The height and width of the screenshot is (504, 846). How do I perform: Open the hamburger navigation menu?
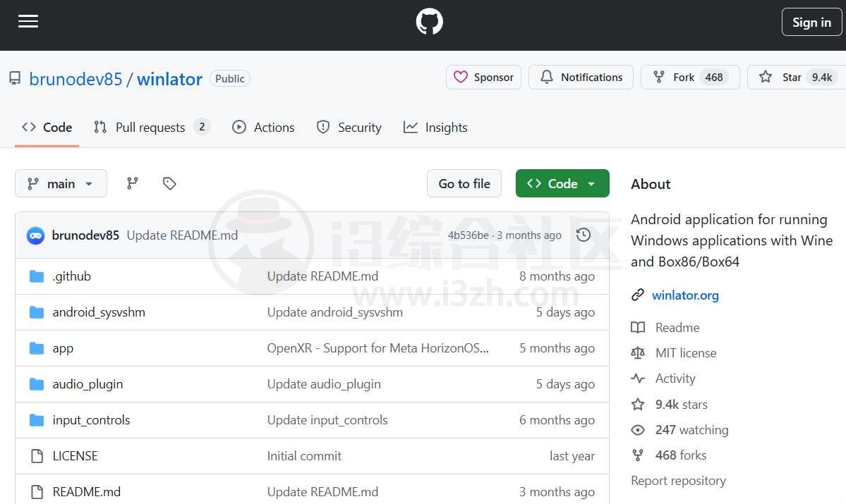[x=28, y=22]
